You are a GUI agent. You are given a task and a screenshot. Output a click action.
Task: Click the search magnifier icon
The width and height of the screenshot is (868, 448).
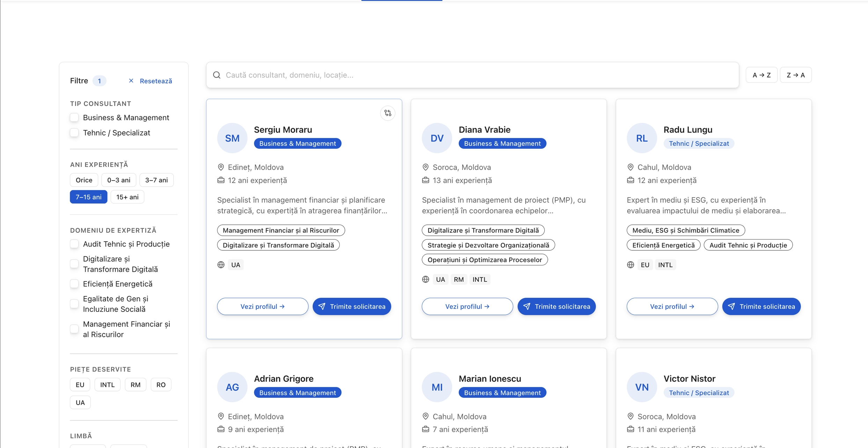coord(217,75)
